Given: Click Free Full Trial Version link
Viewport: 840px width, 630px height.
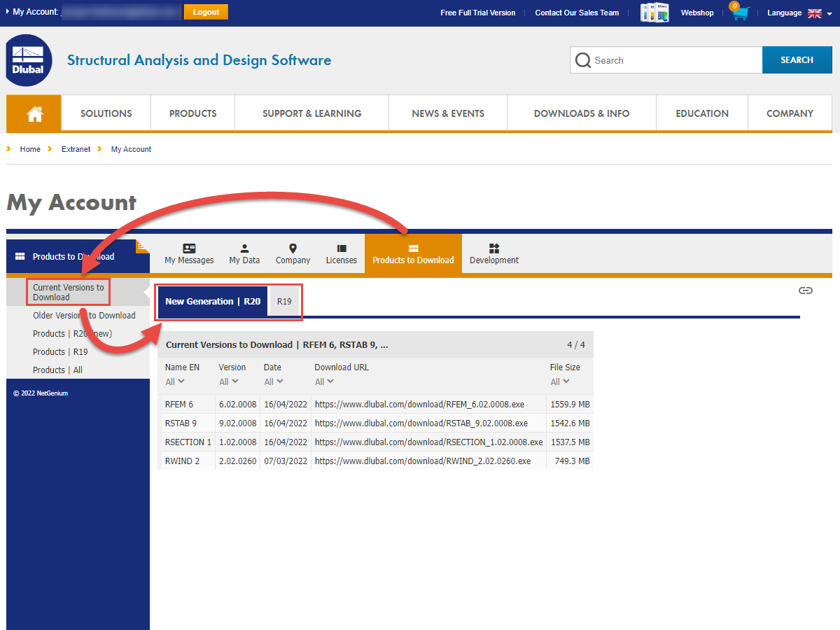Looking at the screenshot, I should tap(478, 13).
